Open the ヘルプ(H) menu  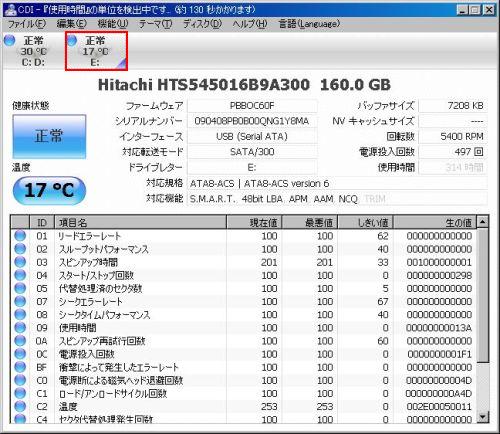click(250, 24)
